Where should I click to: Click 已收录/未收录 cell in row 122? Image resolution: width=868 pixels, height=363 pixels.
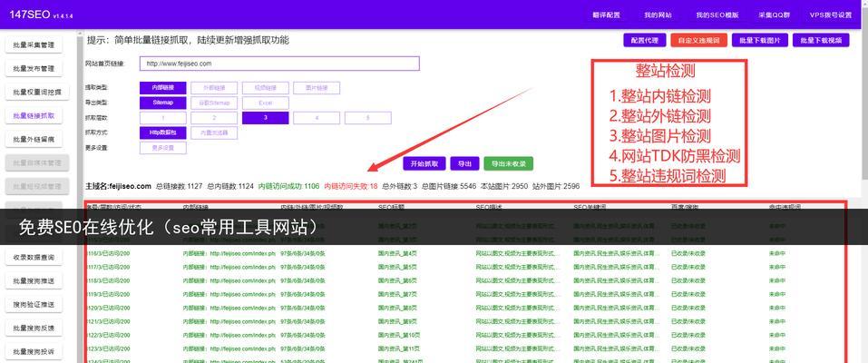688,335
